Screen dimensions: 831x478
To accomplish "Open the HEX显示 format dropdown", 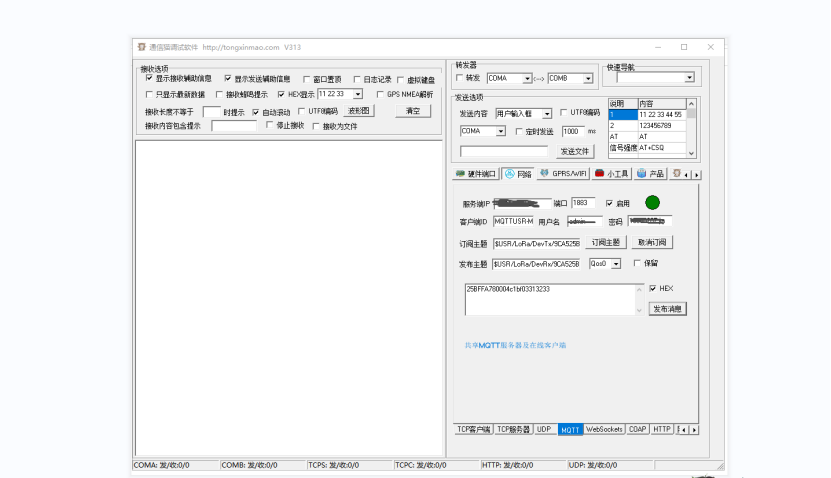I will click(357, 94).
